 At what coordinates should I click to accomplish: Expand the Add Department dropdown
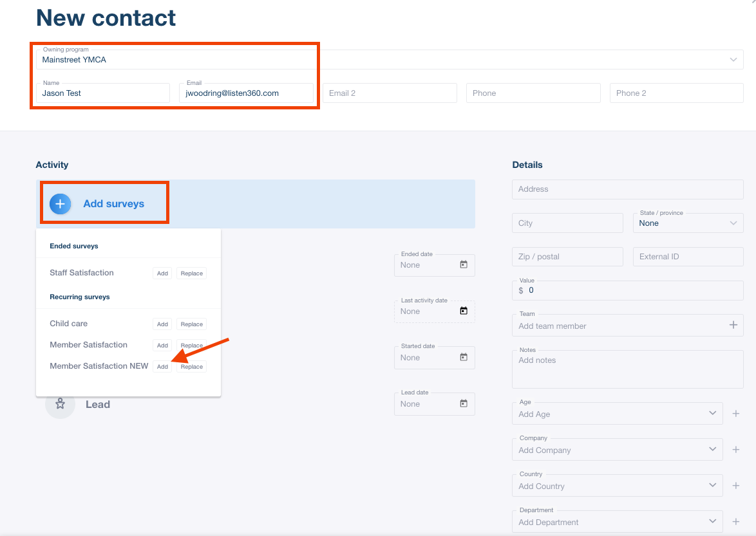coord(712,521)
